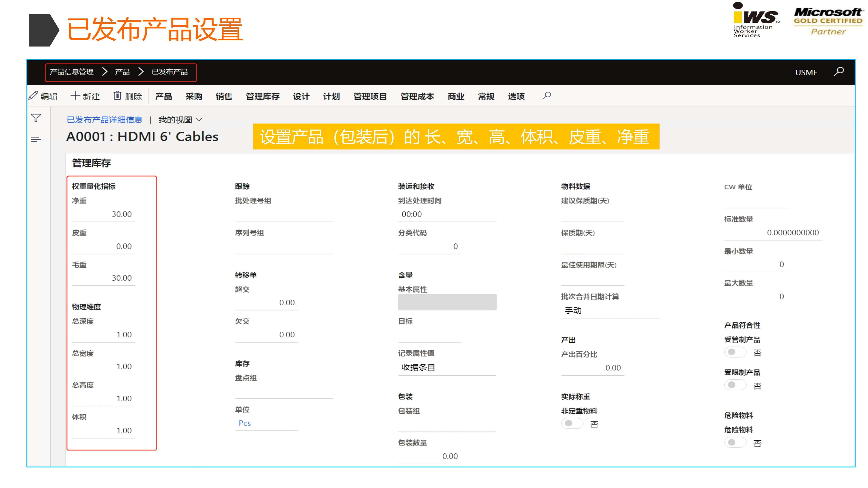868x488 pixels.
Task: Open the 管理库存 ribbon tab
Action: tap(262, 96)
